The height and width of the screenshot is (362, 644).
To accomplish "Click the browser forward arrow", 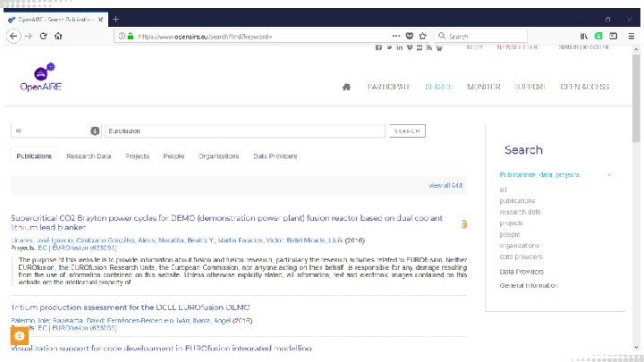I will point(29,36).
